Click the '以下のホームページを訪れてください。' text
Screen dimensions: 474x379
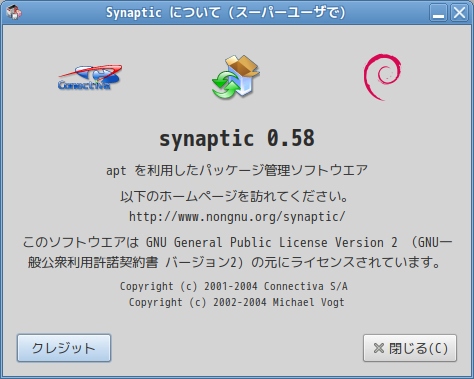click(x=234, y=196)
